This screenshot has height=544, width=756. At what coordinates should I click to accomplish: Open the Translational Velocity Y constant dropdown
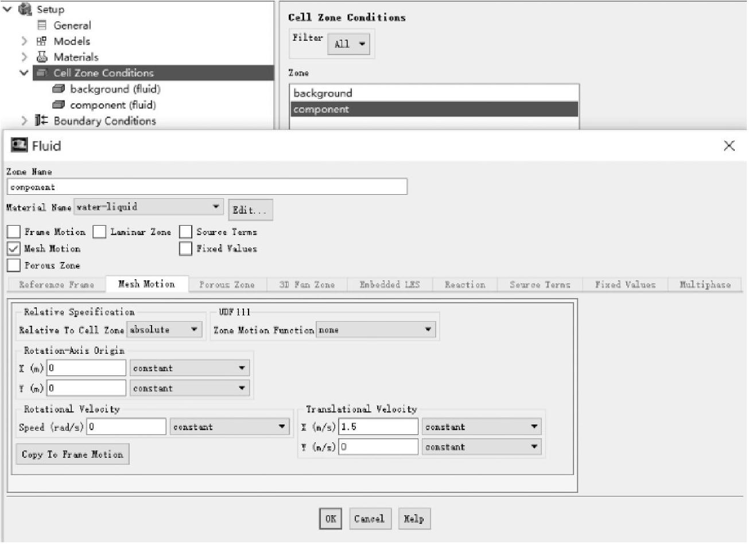pos(482,447)
